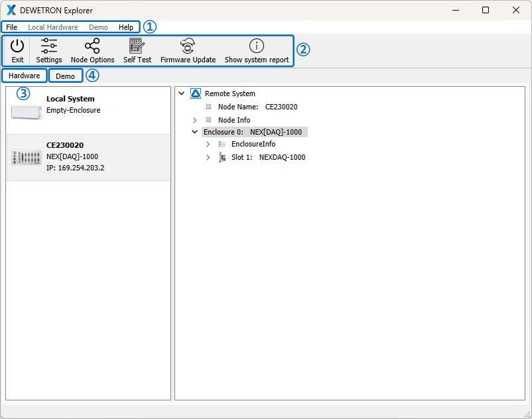Image resolution: width=532 pixels, height=419 pixels.
Task: Start the Firmware Update tool
Action: pyautogui.click(x=188, y=51)
